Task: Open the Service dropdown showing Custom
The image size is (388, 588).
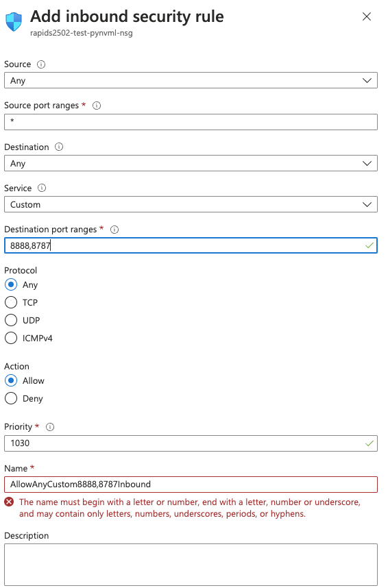Action: tap(191, 205)
